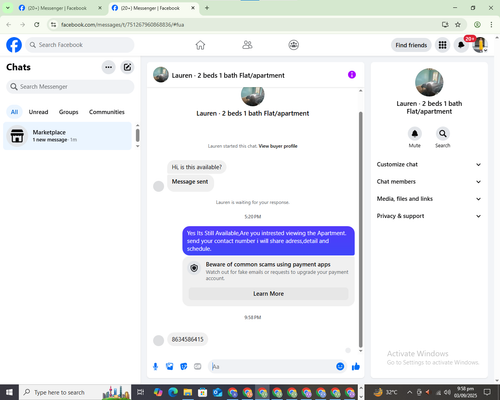Search in conversation with magnifier icon
Image resolution: width=500 pixels, height=400 pixels.
[443, 134]
